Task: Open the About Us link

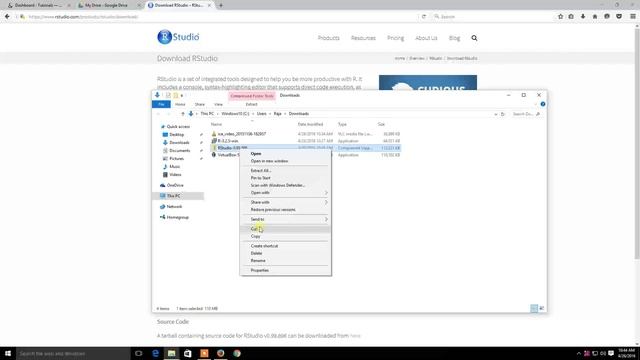Action: point(426,38)
